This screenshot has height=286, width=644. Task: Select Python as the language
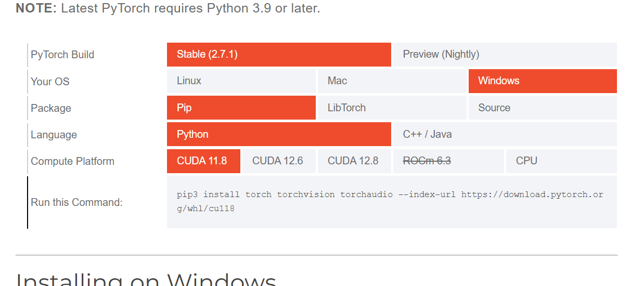coord(279,134)
